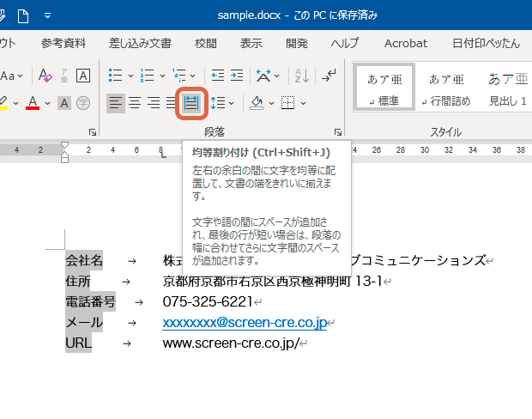Open the ヘルプ tab
The width and height of the screenshot is (532, 419).
click(x=345, y=44)
